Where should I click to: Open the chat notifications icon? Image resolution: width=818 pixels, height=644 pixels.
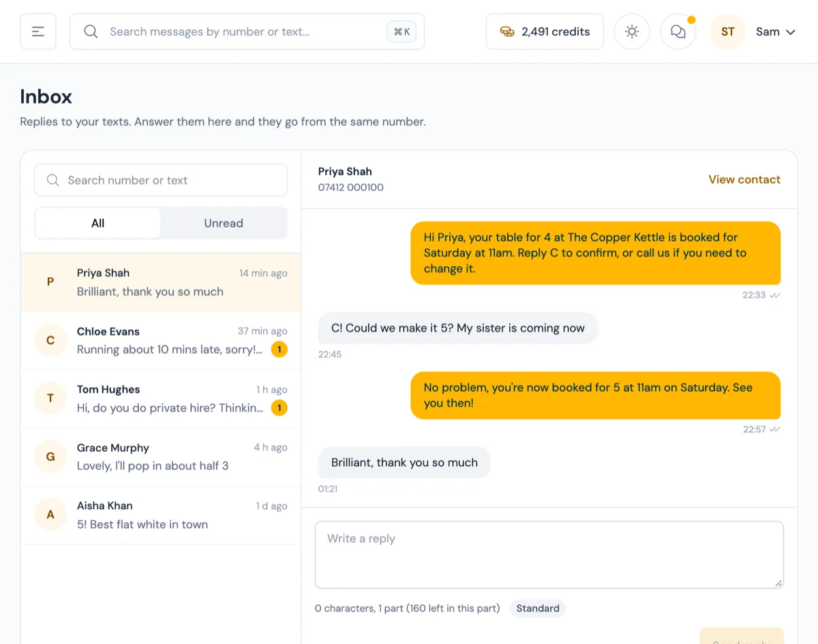pos(678,31)
